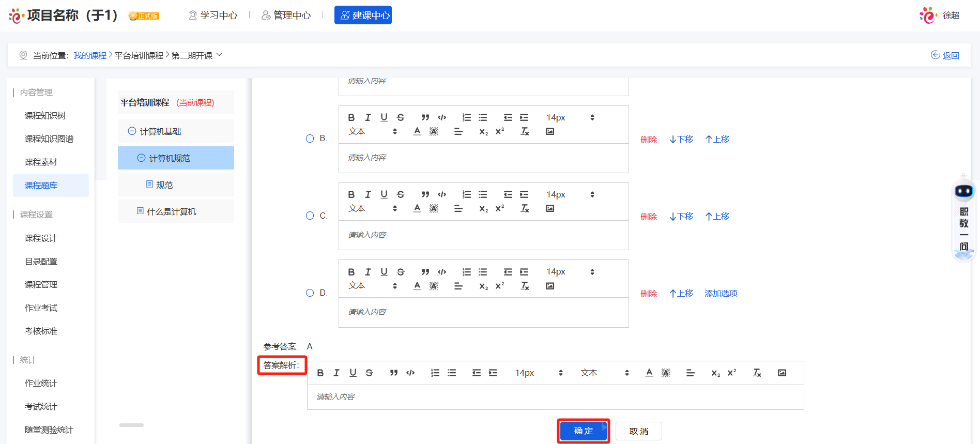Click ordered list icon in answer analysis toolbar
The width and height of the screenshot is (980, 444).
(x=435, y=373)
